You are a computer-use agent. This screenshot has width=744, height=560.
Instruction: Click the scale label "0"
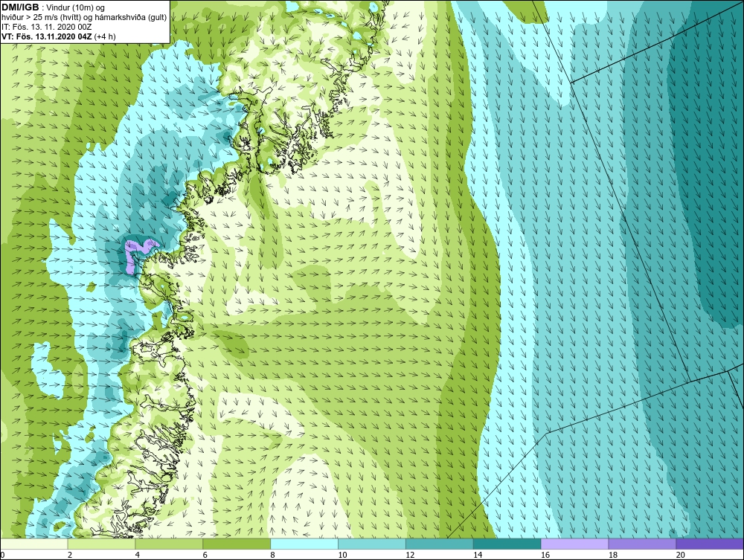(x=2, y=555)
